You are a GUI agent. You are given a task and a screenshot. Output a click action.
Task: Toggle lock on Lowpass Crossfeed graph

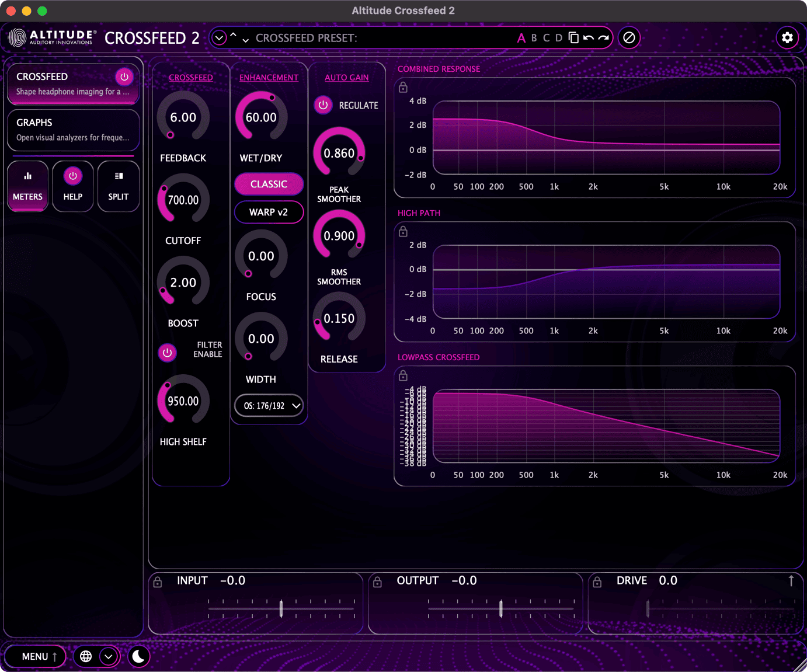point(403,376)
